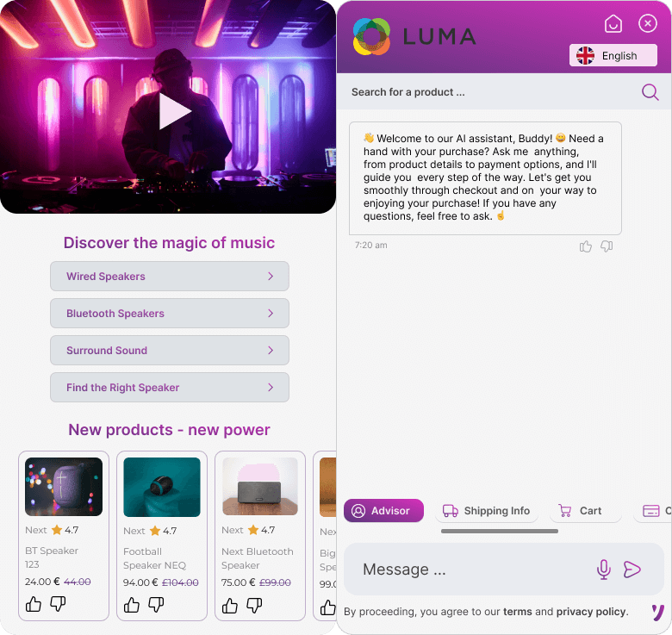The width and height of the screenshot is (672, 635).
Task: Like the welcome message with thumbs up
Action: [586, 246]
